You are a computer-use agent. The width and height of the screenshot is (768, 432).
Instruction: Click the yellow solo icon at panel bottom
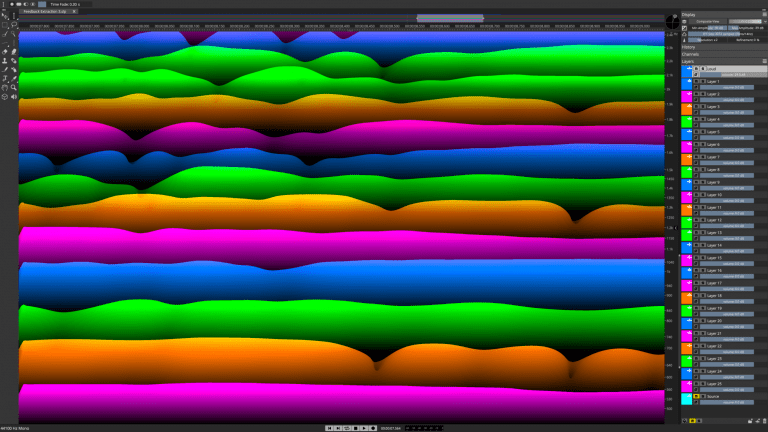[692, 421]
